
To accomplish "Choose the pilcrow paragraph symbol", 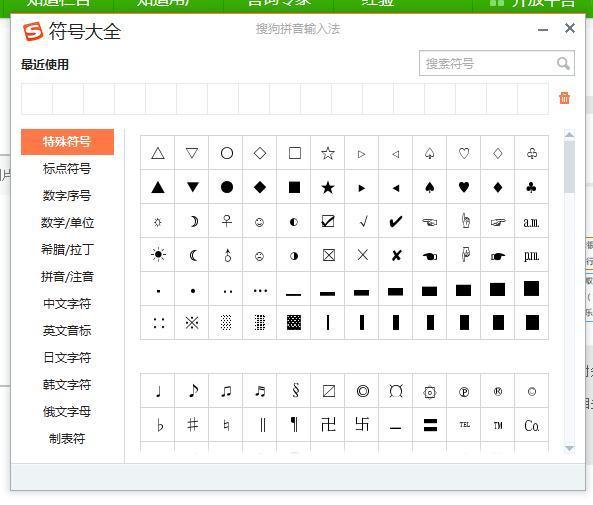I will [294, 424].
